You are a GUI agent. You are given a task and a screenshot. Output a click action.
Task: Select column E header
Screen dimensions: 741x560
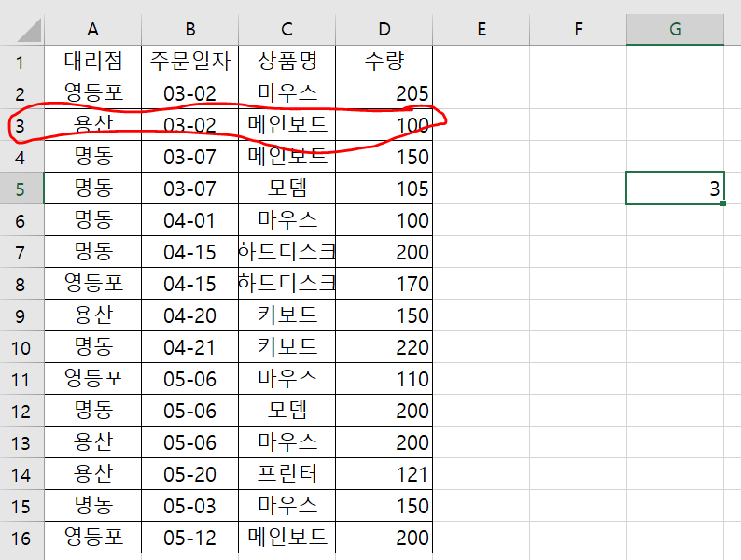(x=481, y=29)
